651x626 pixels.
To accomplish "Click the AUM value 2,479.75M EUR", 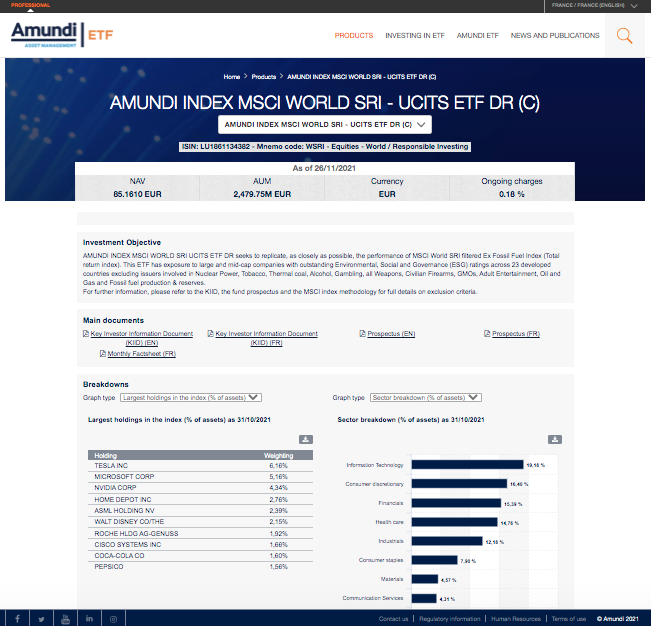I will 262,194.
